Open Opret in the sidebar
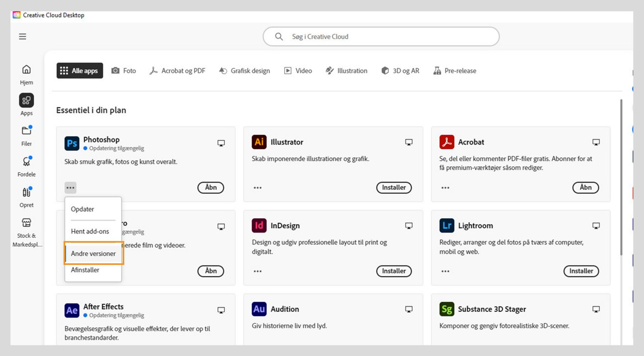Viewport: 644px width, 356px height. (x=26, y=197)
